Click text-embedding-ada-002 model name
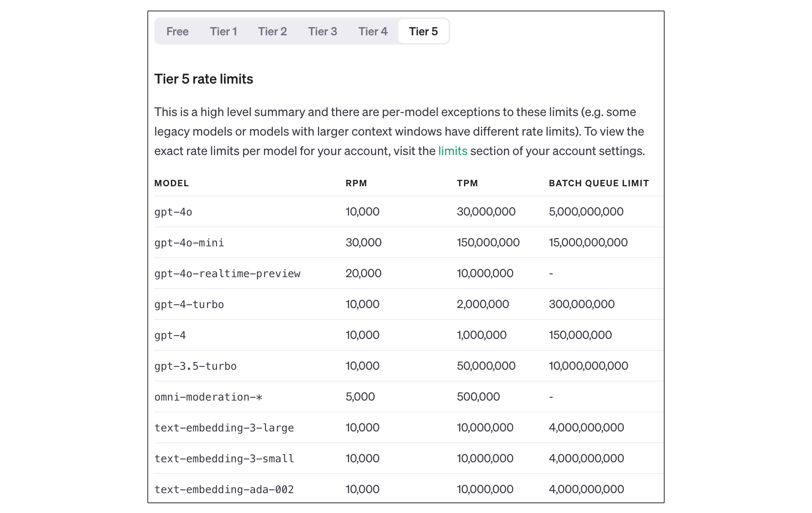This screenshot has width=812, height=513. 224,489
